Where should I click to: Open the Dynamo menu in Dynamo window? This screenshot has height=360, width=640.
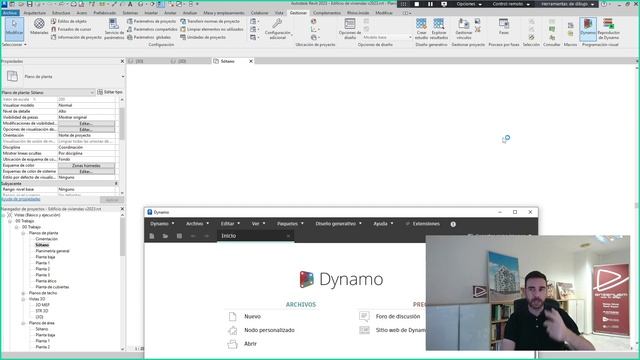162,224
